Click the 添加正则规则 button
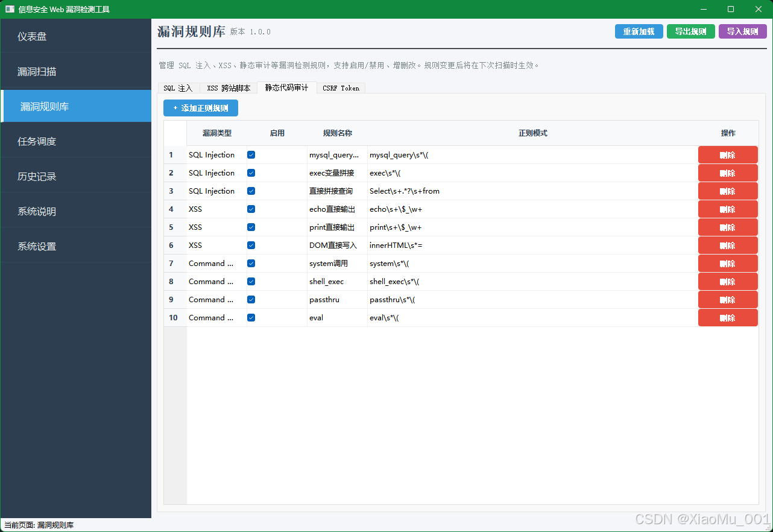The width and height of the screenshot is (773, 532). (201, 108)
